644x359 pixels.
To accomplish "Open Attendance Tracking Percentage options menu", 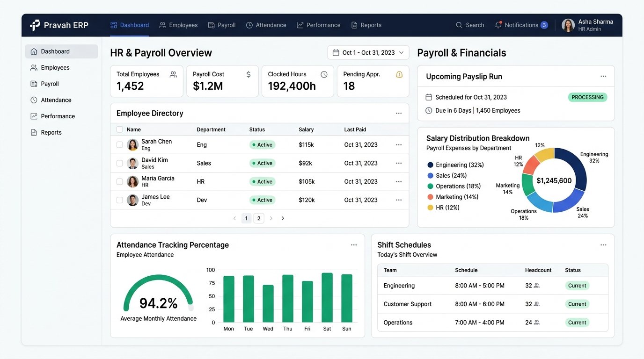I will [x=354, y=245].
